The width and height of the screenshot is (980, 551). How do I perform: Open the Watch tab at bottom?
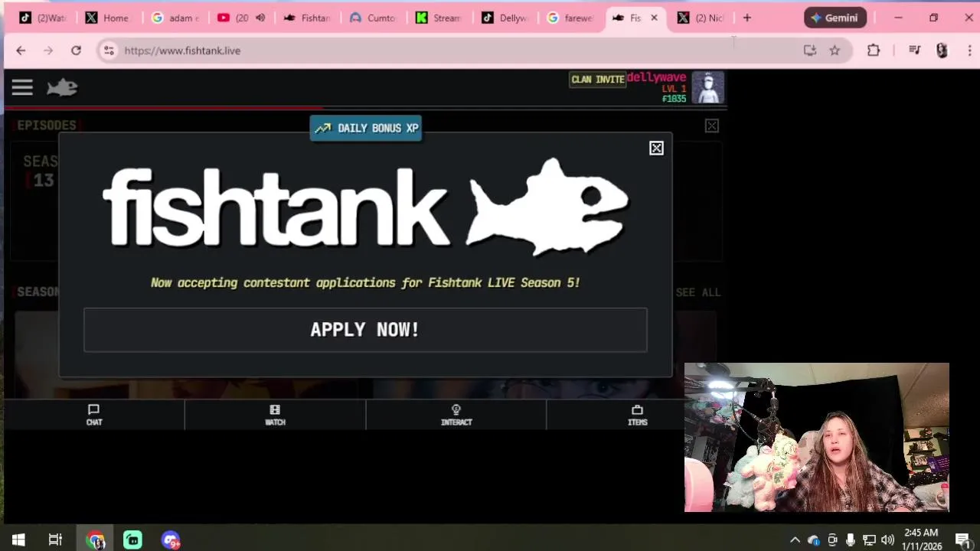click(275, 415)
